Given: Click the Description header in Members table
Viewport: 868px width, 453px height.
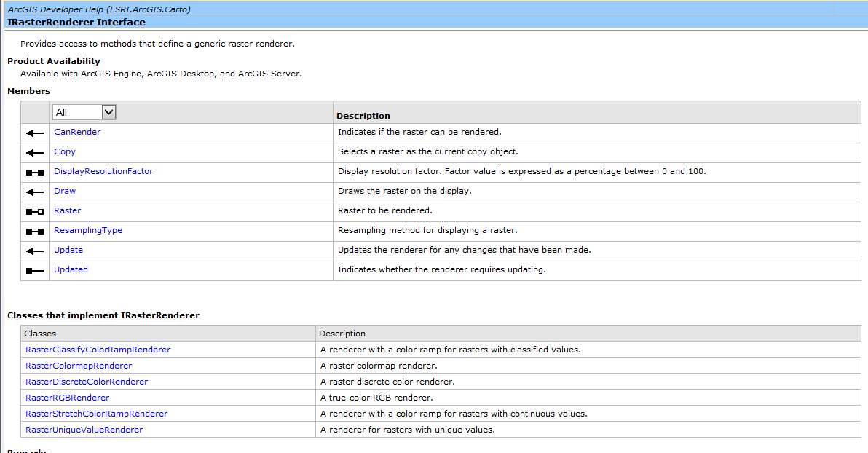Looking at the screenshot, I should click(x=363, y=116).
